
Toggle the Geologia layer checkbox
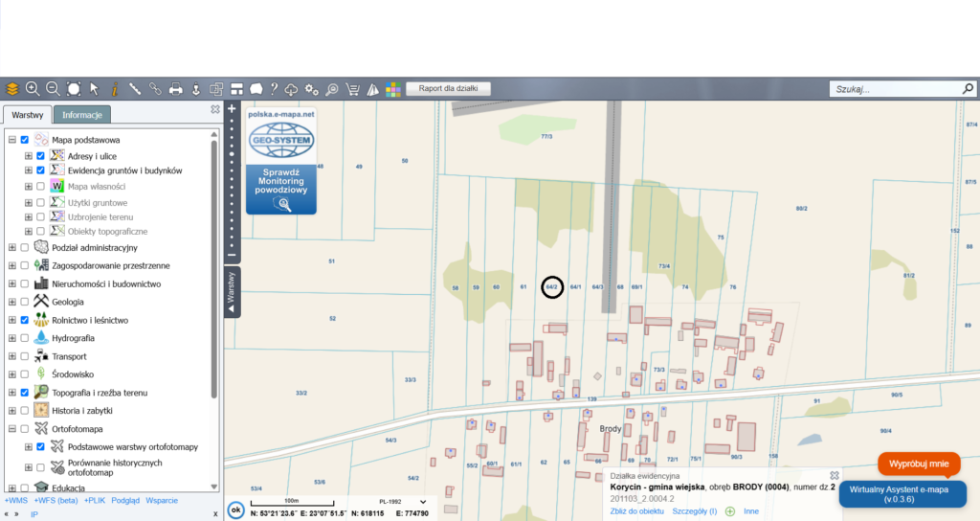(25, 302)
